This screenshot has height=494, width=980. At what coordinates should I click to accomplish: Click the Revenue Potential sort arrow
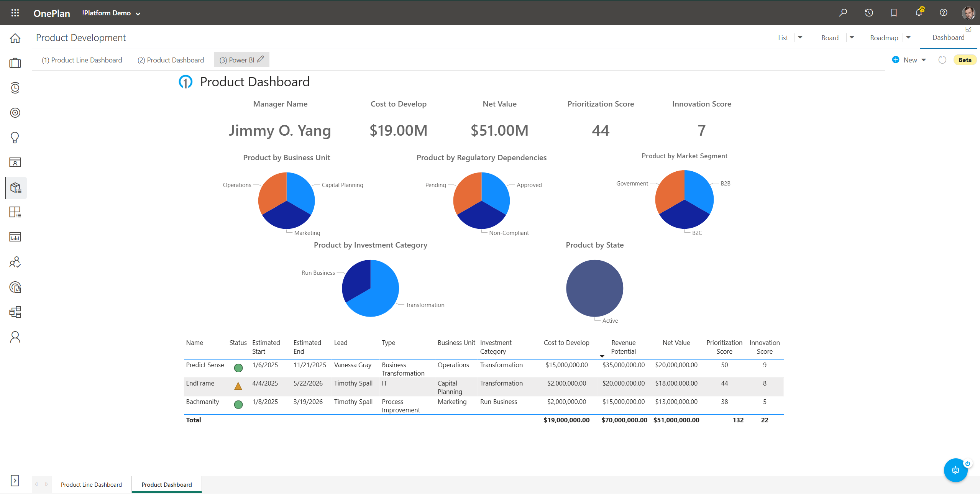click(602, 356)
